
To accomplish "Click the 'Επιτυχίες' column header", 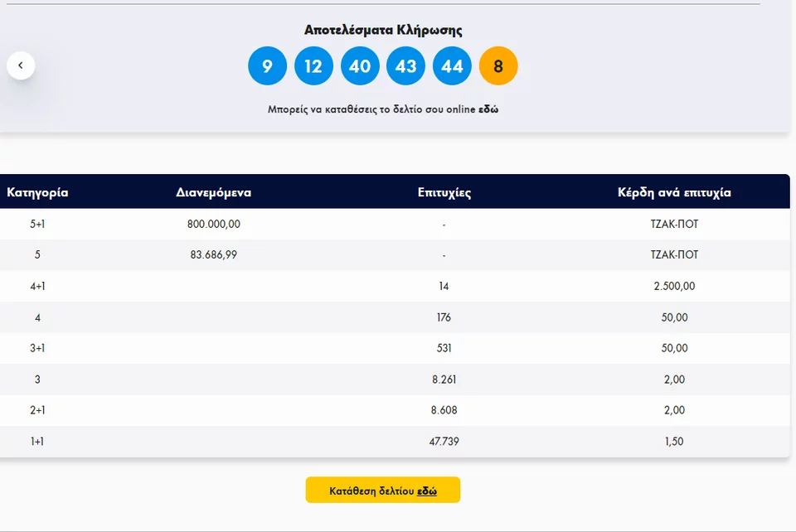I will pos(444,192).
